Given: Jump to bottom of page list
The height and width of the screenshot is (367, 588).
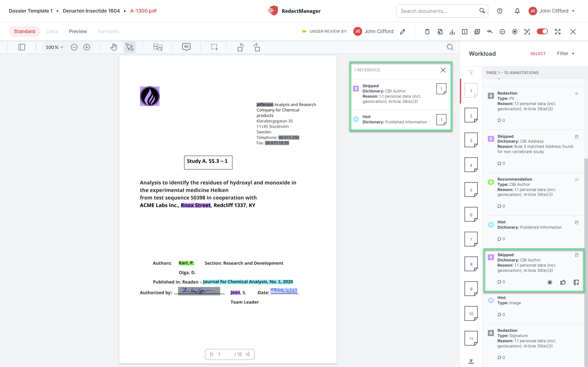Looking at the screenshot, I should [x=471, y=361].
